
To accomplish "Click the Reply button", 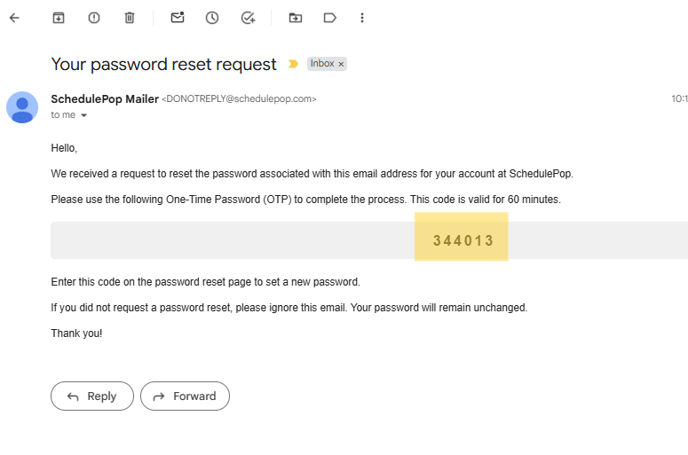I will (x=92, y=396).
